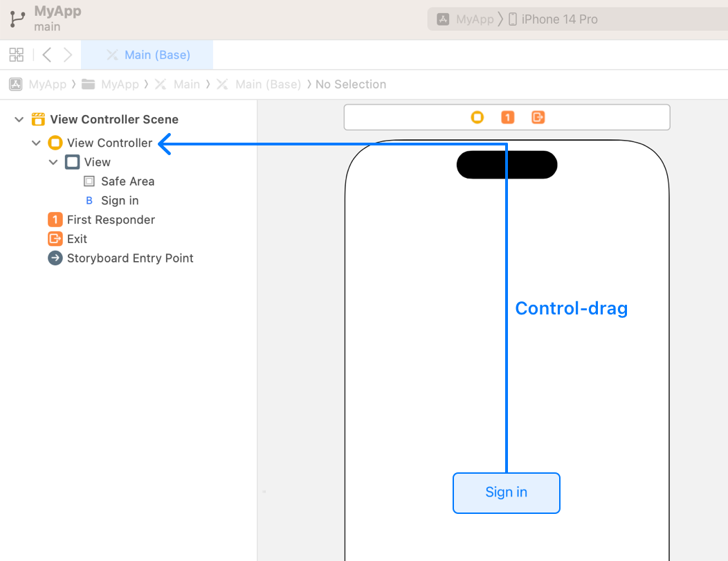Select the Sign in item in the outline
Screen dimensions: 728x561
(120, 200)
